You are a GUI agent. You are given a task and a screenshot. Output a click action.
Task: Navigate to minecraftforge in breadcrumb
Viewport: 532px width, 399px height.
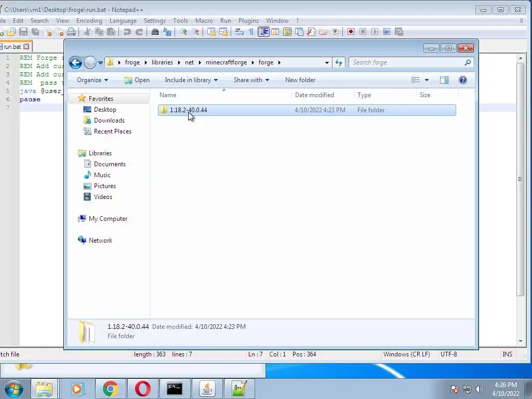click(x=227, y=62)
